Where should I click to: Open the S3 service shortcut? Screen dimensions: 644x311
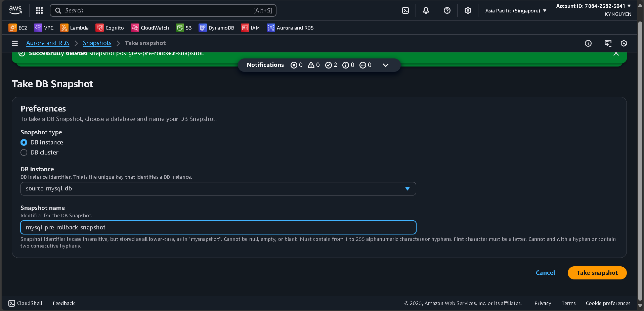pos(183,28)
